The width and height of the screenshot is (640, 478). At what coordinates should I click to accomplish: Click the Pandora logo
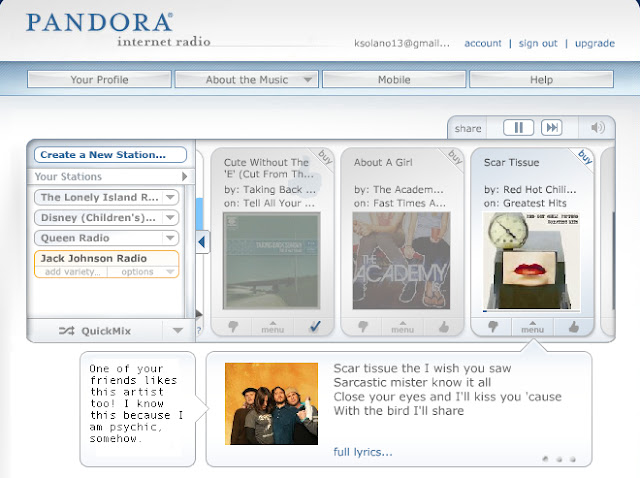point(100,23)
